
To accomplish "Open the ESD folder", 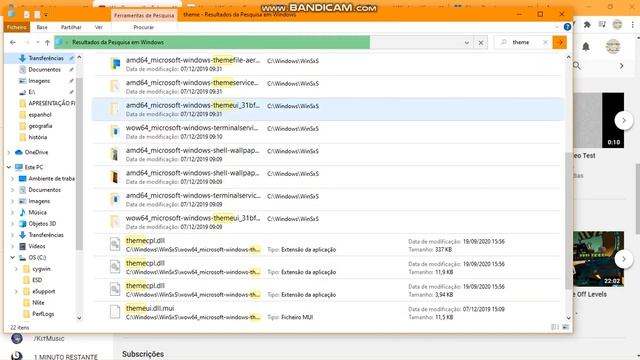I will point(37,280).
